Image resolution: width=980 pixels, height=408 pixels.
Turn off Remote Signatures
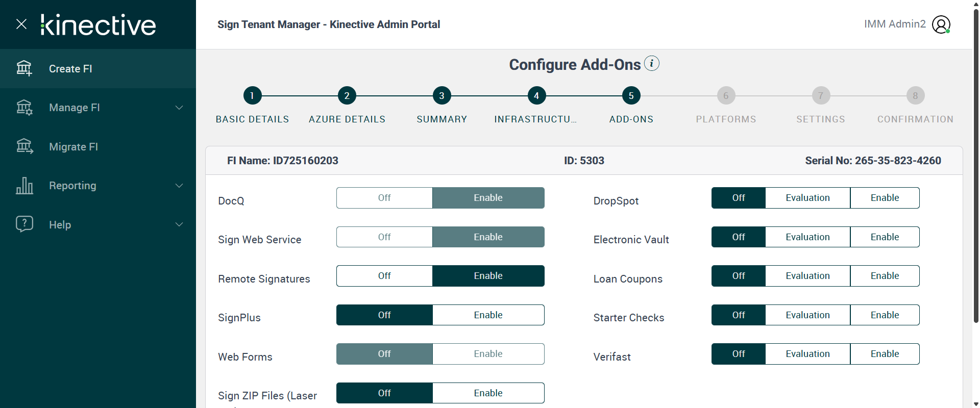point(384,276)
